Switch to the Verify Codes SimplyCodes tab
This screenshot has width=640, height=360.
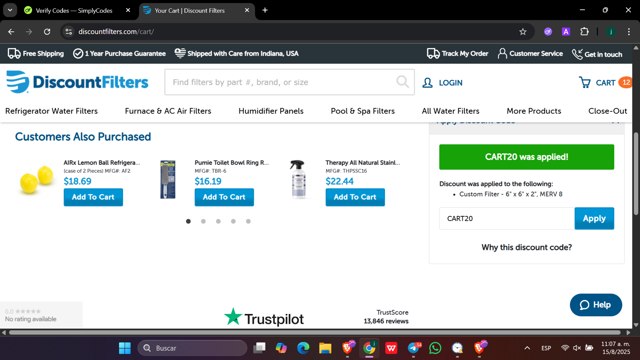[x=74, y=11]
